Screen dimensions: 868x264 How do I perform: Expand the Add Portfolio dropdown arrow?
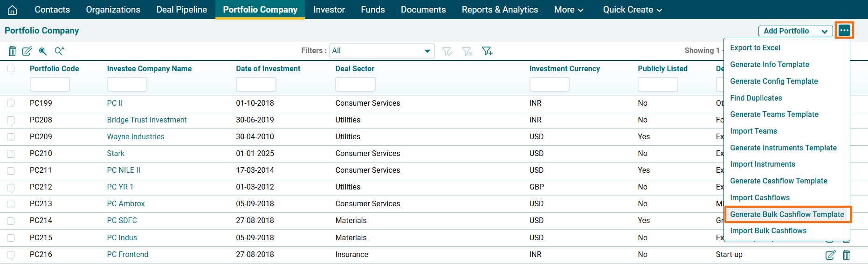click(x=824, y=31)
